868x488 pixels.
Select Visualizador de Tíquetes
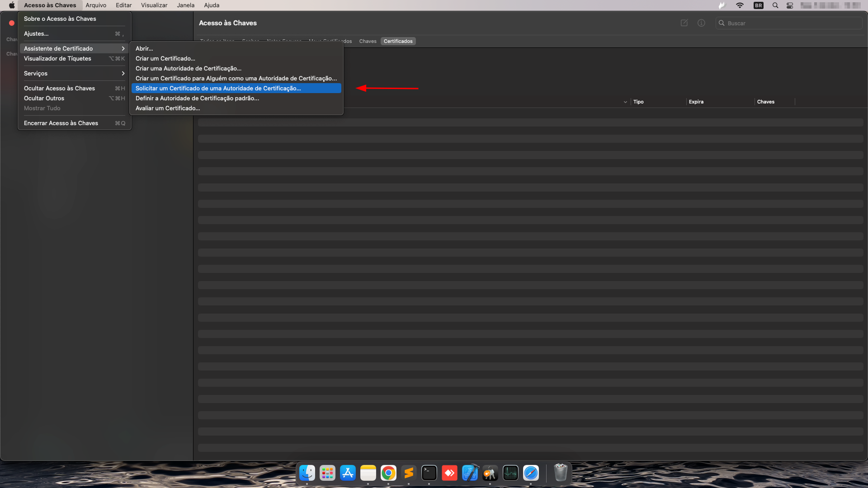coord(75,58)
